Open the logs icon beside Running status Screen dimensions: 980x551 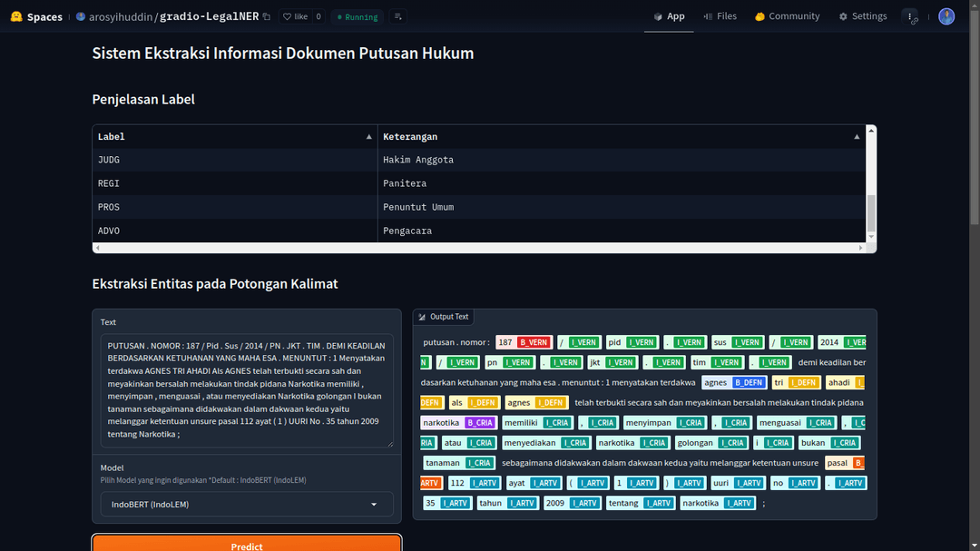coord(399,16)
